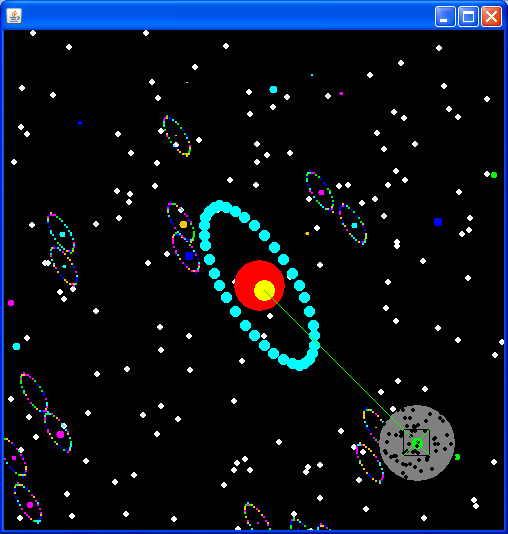Click the cyan dot near the top center
The height and width of the screenshot is (534, 508).
pos(273,90)
